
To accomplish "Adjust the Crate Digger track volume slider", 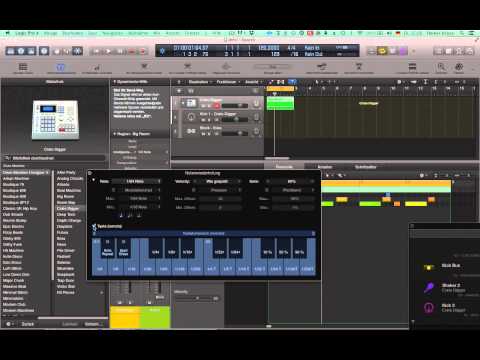I will tap(235, 106).
